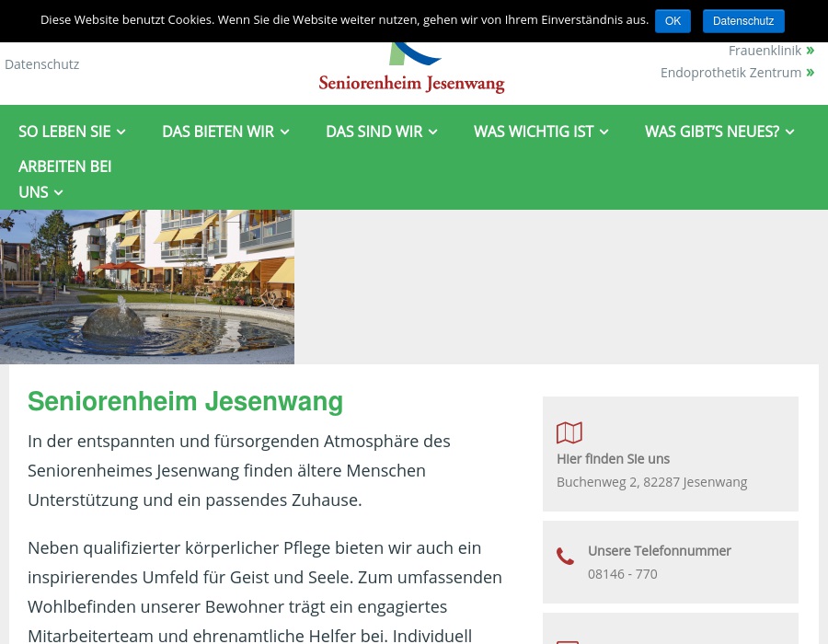Click the envelope icon at the sidebar bottom
Viewport: 828px width, 644px height.
pos(569,640)
